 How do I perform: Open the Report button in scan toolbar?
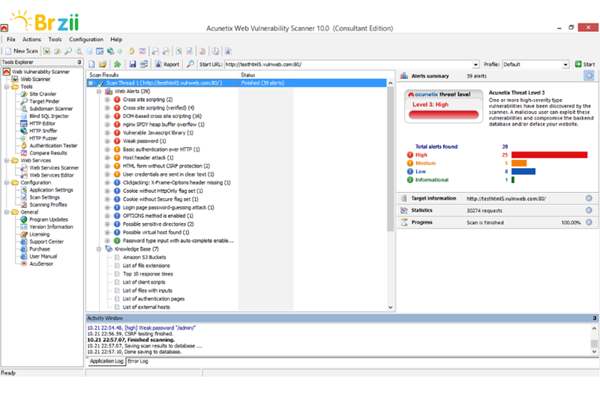tap(167, 64)
